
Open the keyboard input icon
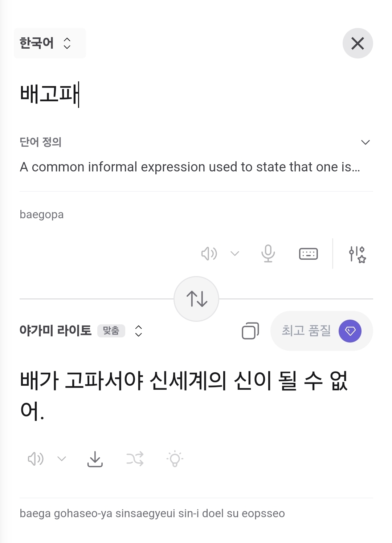coord(308,254)
